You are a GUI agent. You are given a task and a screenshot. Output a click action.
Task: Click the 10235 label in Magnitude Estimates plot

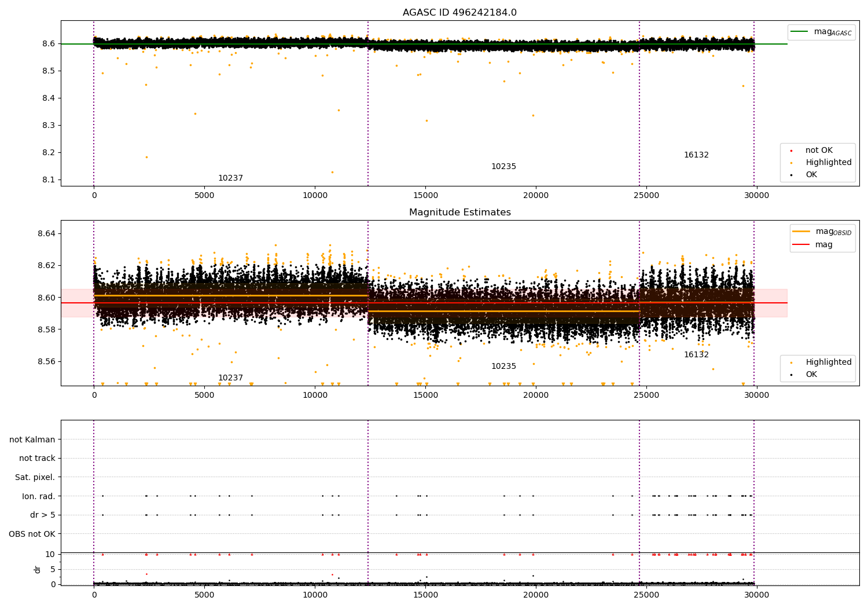click(503, 367)
